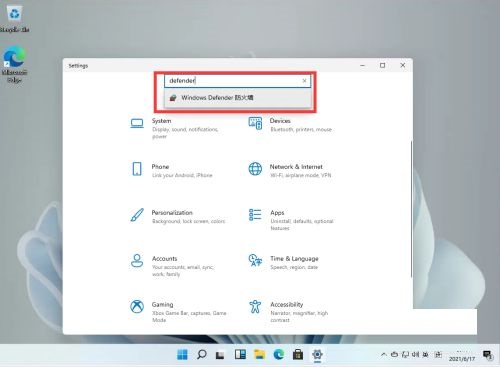Open the Gaming Xbox icon
The width and height of the screenshot is (500, 367).
pos(137,306)
